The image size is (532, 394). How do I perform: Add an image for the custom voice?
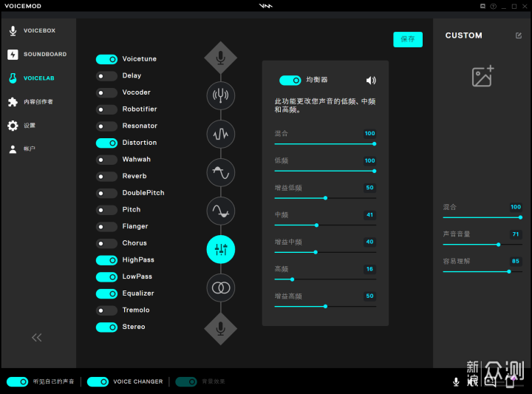point(482,76)
